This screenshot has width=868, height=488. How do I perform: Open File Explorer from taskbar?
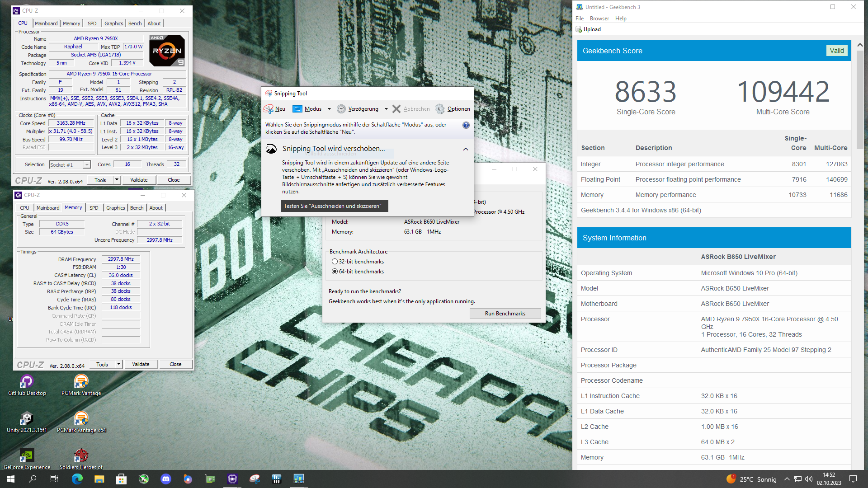(99, 479)
